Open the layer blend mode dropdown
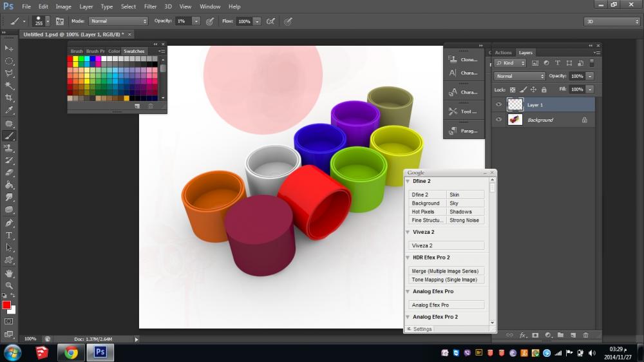This screenshot has height=362, width=644. [519, 76]
